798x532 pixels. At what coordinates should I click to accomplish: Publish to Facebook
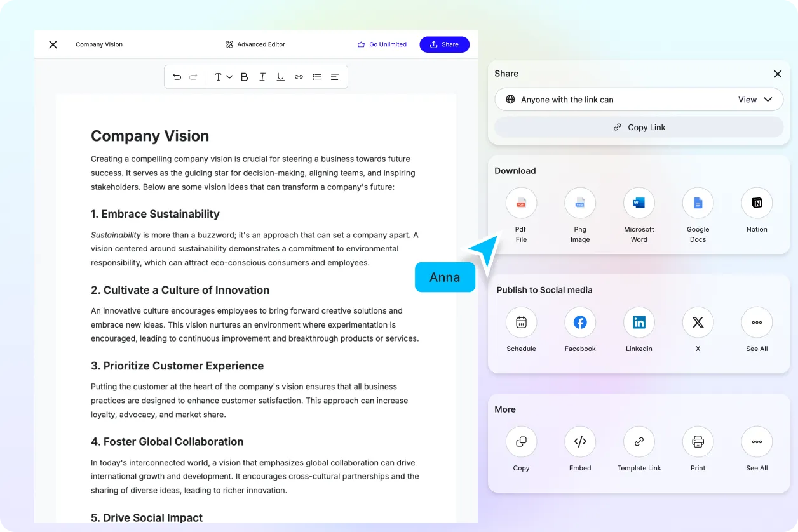click(x=579, y=323)
